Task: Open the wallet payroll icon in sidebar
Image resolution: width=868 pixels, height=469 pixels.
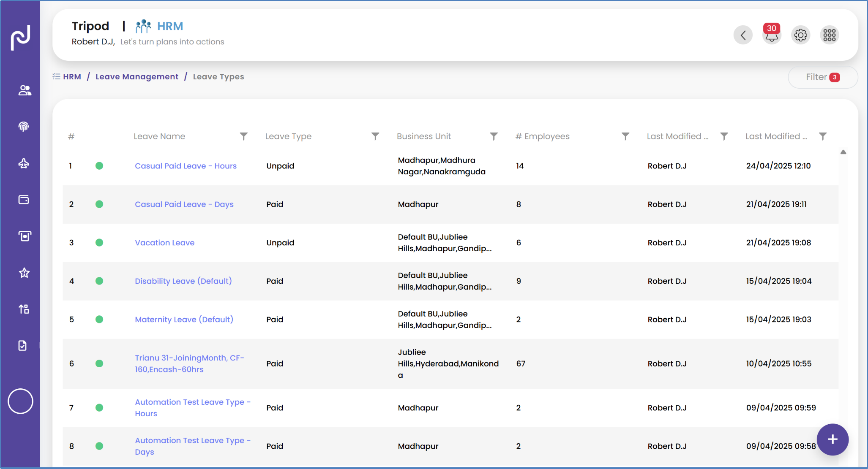Action: (x=24, y=200)
